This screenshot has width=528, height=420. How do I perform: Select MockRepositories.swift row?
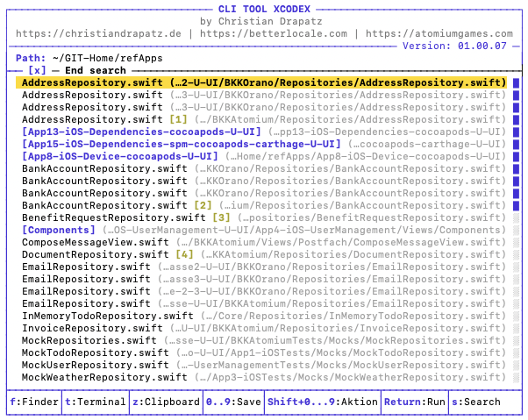(264, 340)
